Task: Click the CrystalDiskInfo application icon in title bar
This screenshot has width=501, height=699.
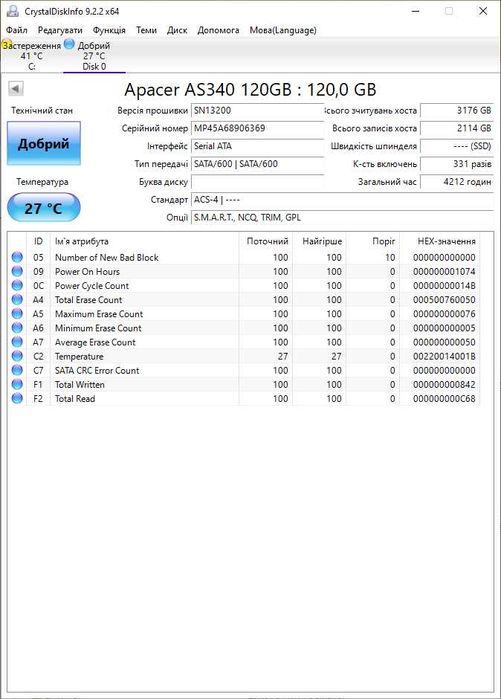Action: [12, 11]
